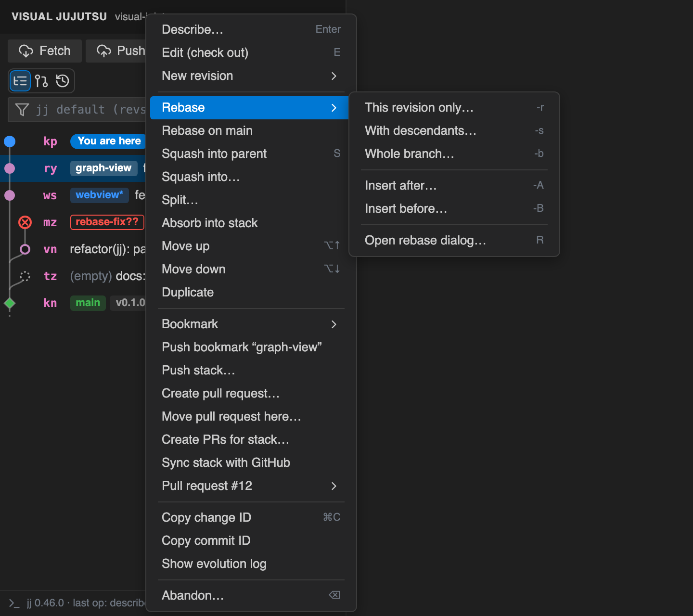693x616 pixels.
Task: Expand the Pull request #12 submenu
Action: pos(250,486)
